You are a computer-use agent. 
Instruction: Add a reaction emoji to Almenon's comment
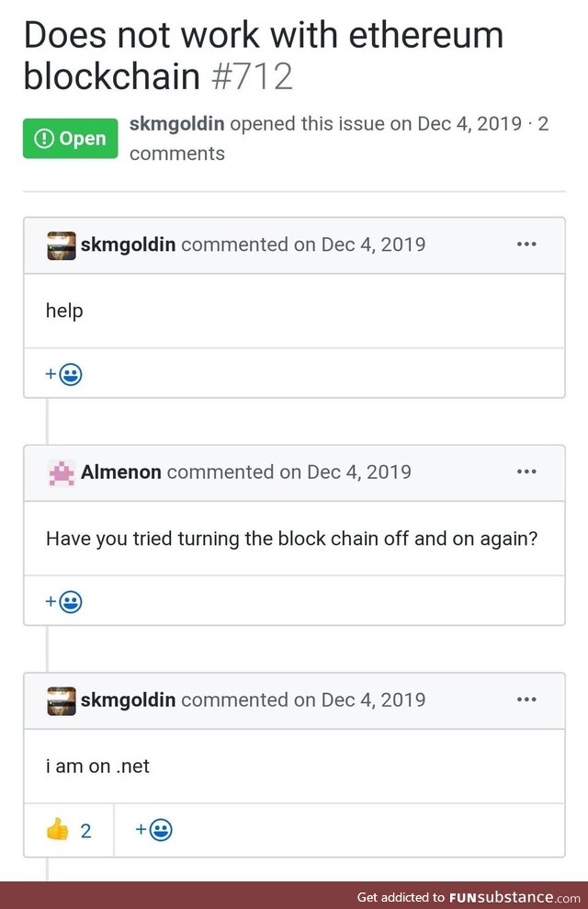tap(64, 602)
